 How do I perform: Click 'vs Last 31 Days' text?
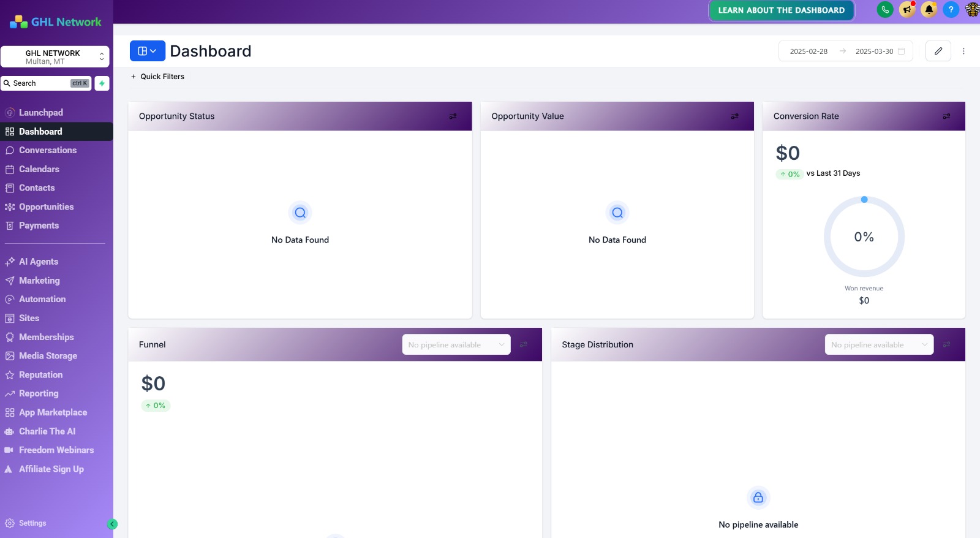point(833,173)
